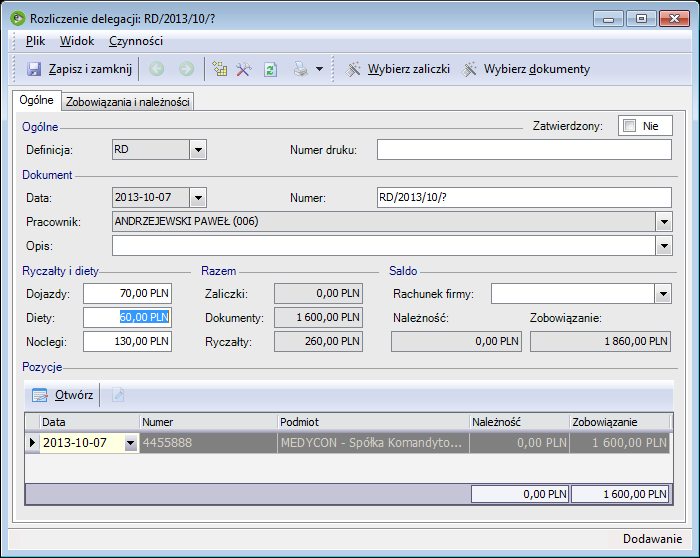
Task: Click the Wybierz dokumenty button label
Action: [537, 69]
